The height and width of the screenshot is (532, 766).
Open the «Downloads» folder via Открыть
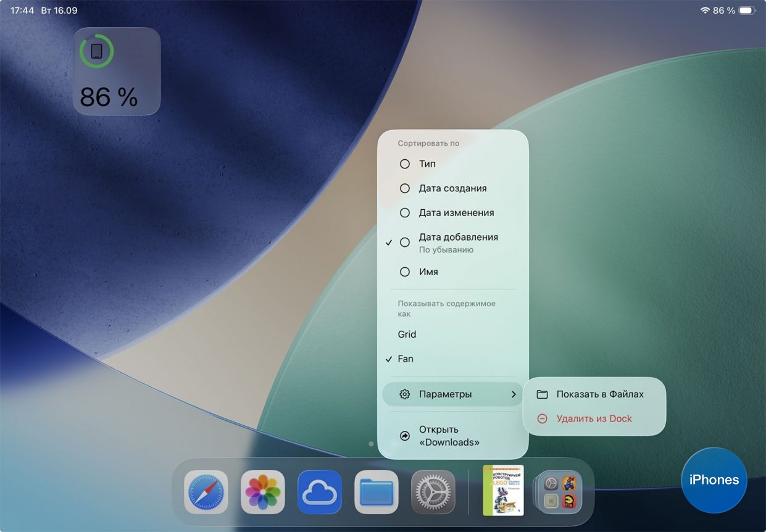point(449,436)
